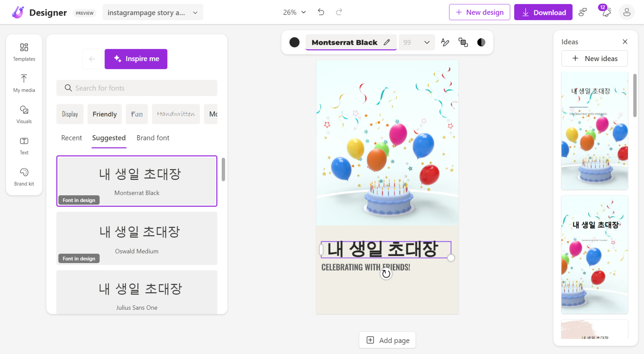Expand the zoom level 26% dropdown
This screenshot has height=354, width=644.
[294, 12]
